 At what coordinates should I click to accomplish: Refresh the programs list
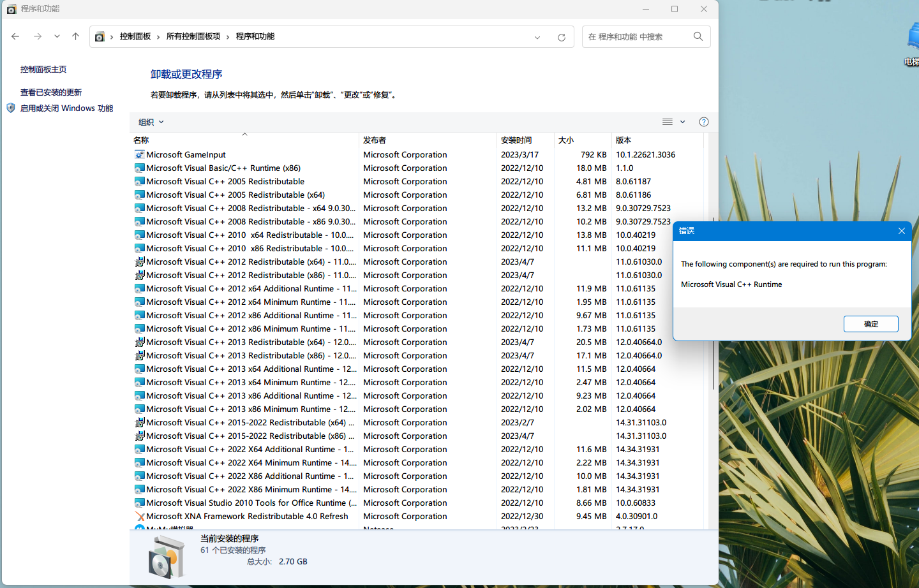(561, 37)
